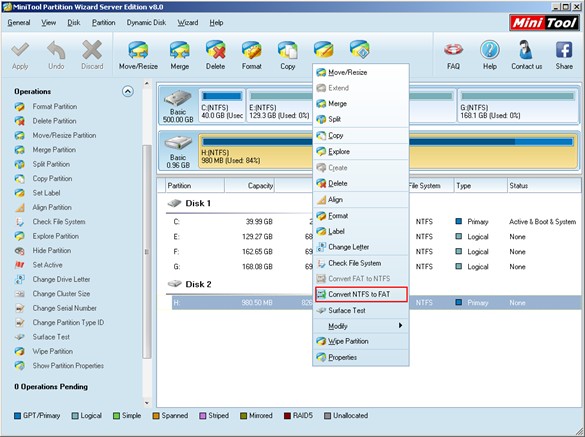Open the View menu

pos(49,23)
